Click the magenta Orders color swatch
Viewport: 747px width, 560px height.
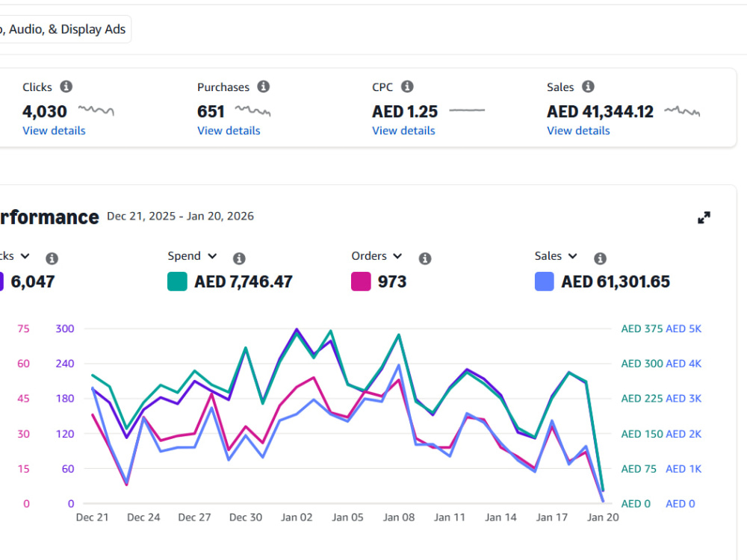(361, 281)
